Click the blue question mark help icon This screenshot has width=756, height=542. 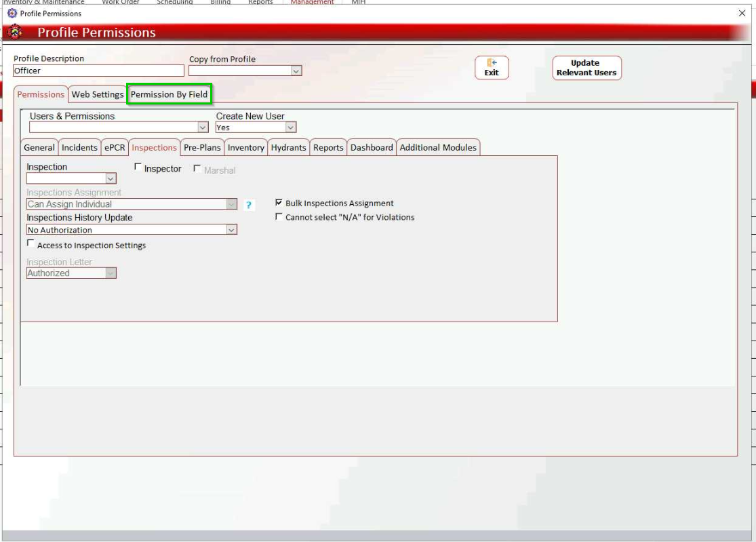pyautogui.click(x=248, y=205)
